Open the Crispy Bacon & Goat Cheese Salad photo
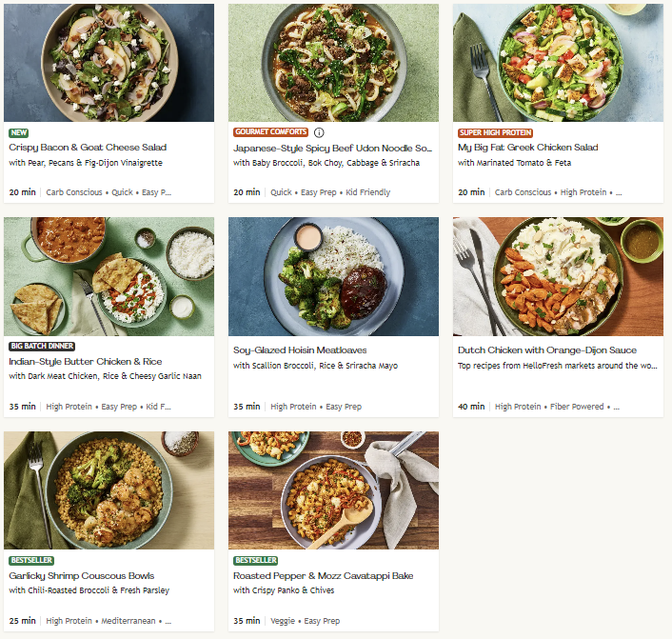This screenshot has width=672, height=639. pyautogui.click(x=109, y=63)
